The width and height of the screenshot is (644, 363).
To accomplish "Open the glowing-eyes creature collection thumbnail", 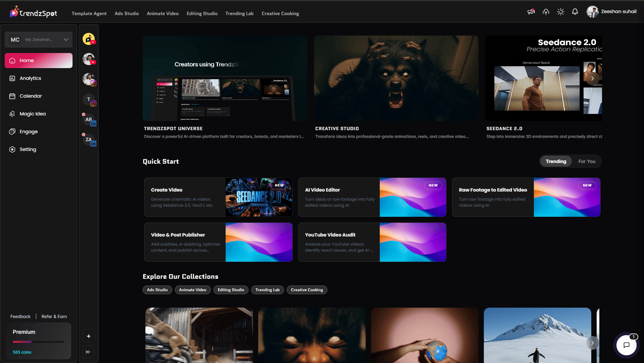I will [312, 335].
